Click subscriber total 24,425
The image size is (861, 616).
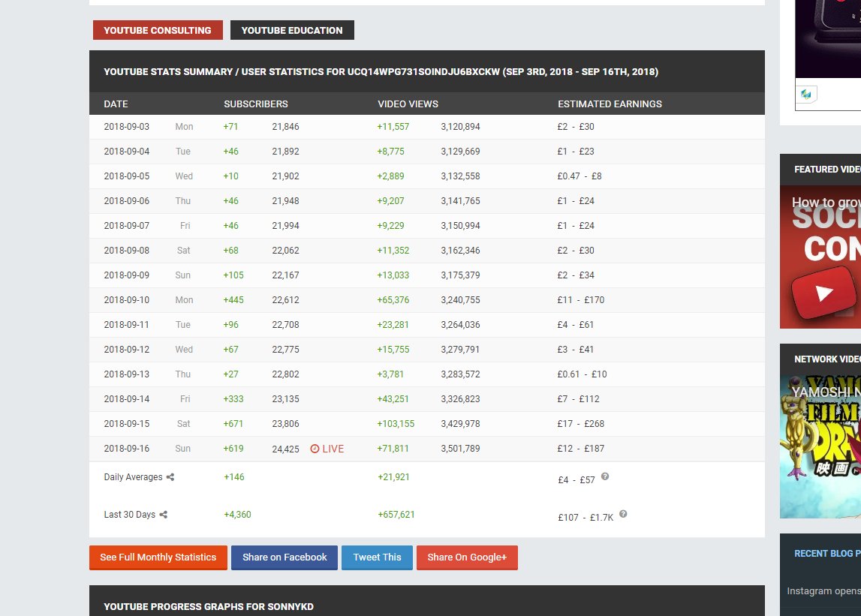pos(285,449)
